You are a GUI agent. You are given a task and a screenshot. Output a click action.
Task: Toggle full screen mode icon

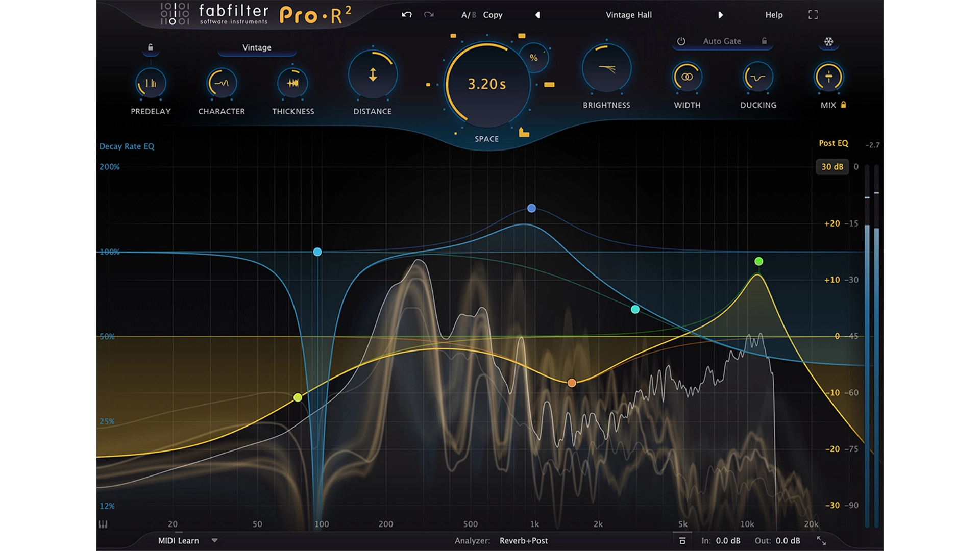pyautogui.click(x=813, y=15)
